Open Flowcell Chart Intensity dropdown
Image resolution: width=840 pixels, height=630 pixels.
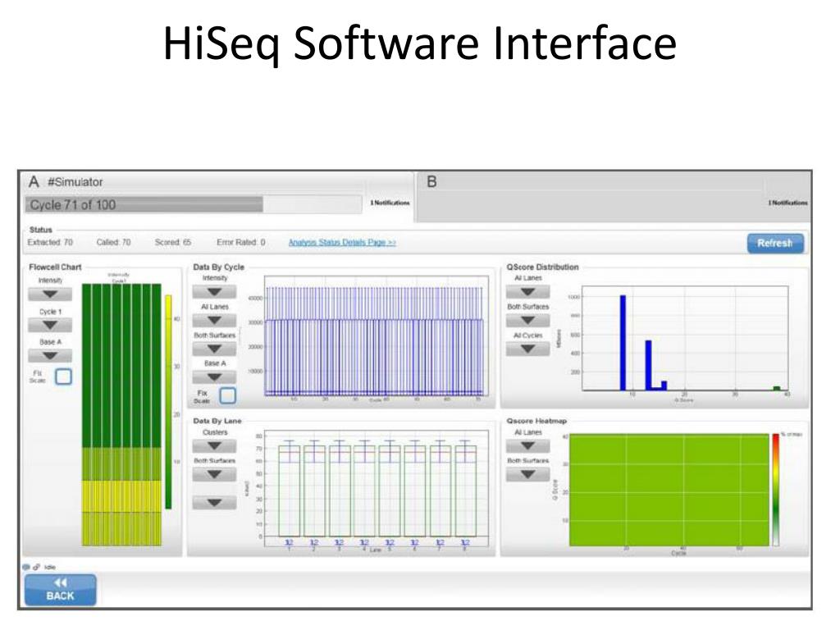pyautogui.click(x=50, y=294)
